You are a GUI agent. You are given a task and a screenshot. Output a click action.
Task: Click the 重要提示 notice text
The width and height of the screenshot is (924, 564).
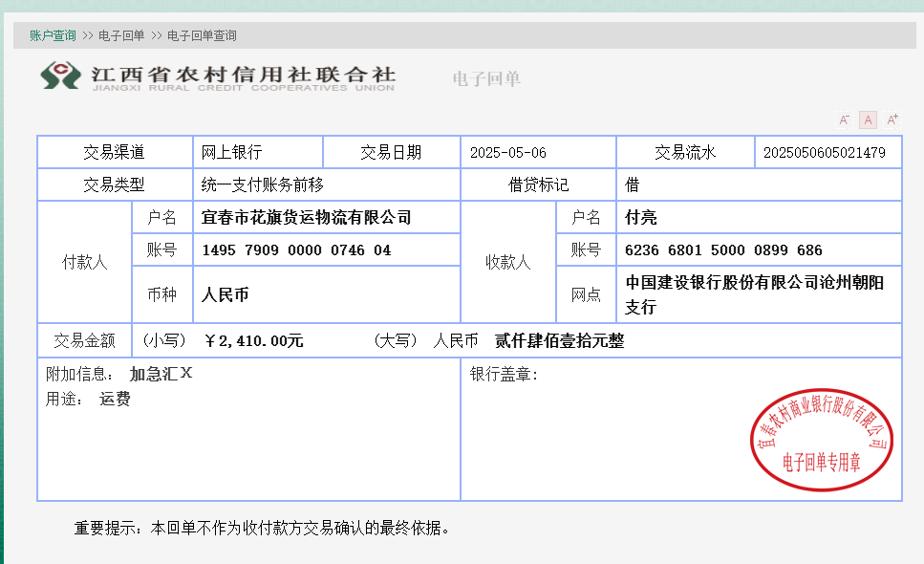click(262, 528)
